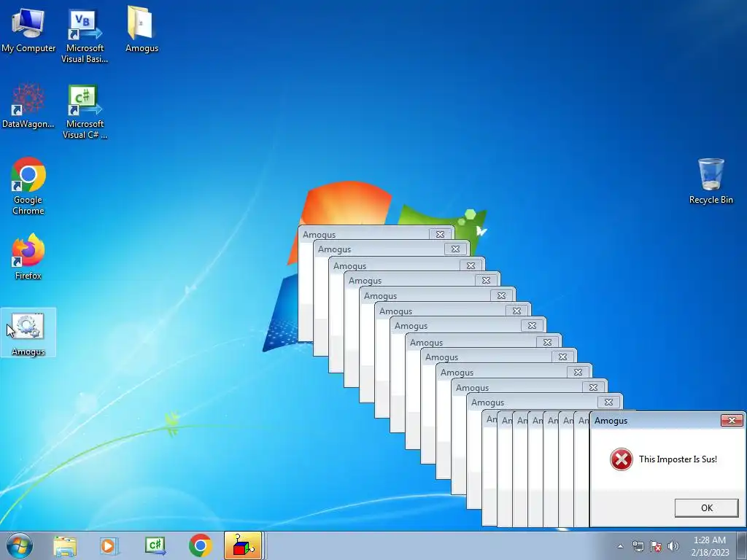Open Visual C# from the taskbar
747x560 pixels.
coord(155,545)
